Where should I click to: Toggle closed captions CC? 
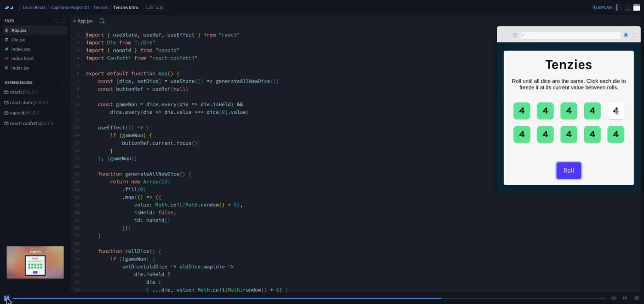point(625,298)
